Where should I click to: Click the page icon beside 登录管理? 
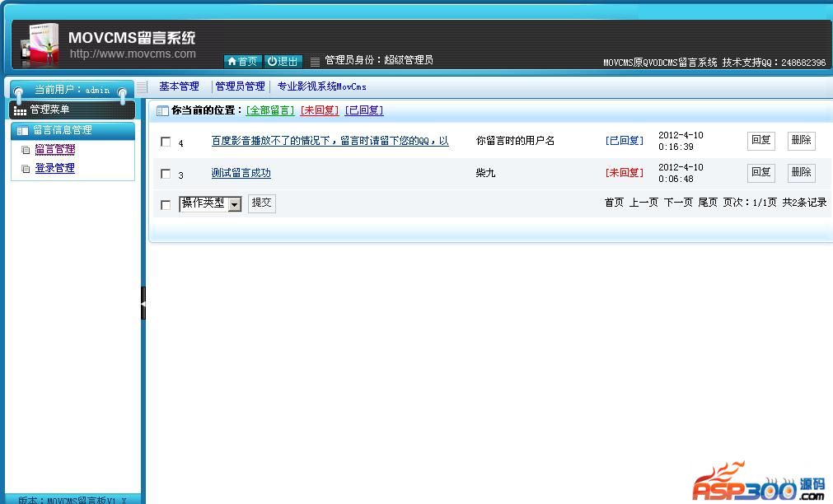coord(25,169)
